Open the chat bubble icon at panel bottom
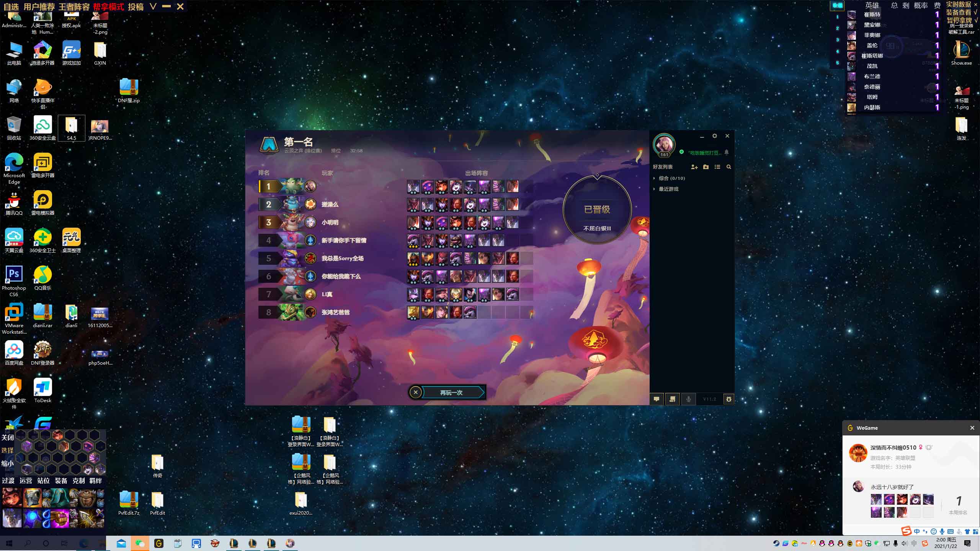The width and height of the screenshot is (980, 551). (657, 399)
